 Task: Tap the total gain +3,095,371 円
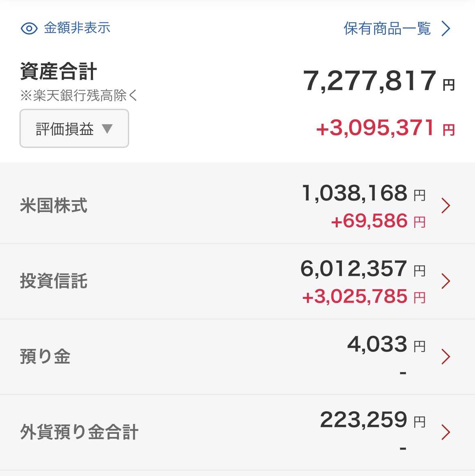point(385,128)
